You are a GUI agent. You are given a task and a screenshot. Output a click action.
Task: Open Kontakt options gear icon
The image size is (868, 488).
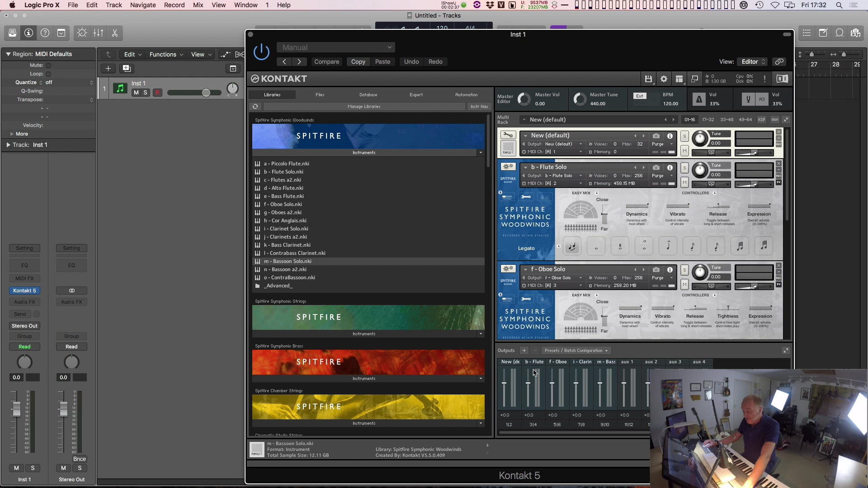(664, 79)
